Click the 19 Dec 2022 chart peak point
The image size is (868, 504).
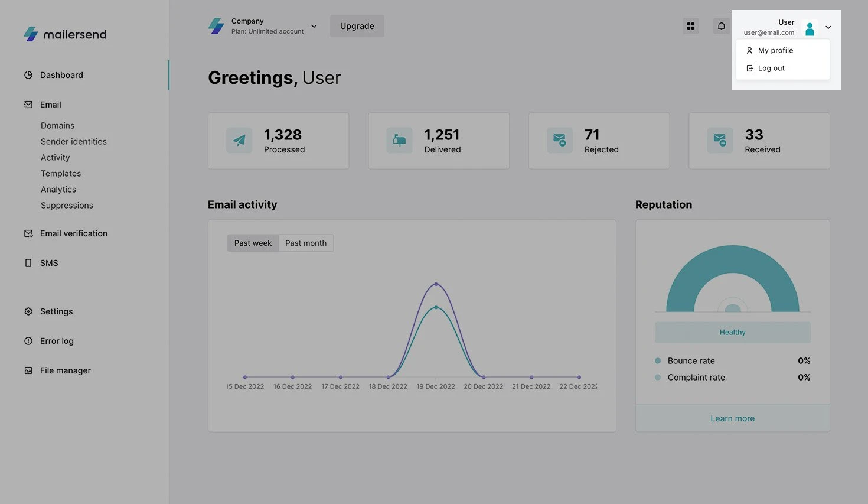(x=436, y=284)
